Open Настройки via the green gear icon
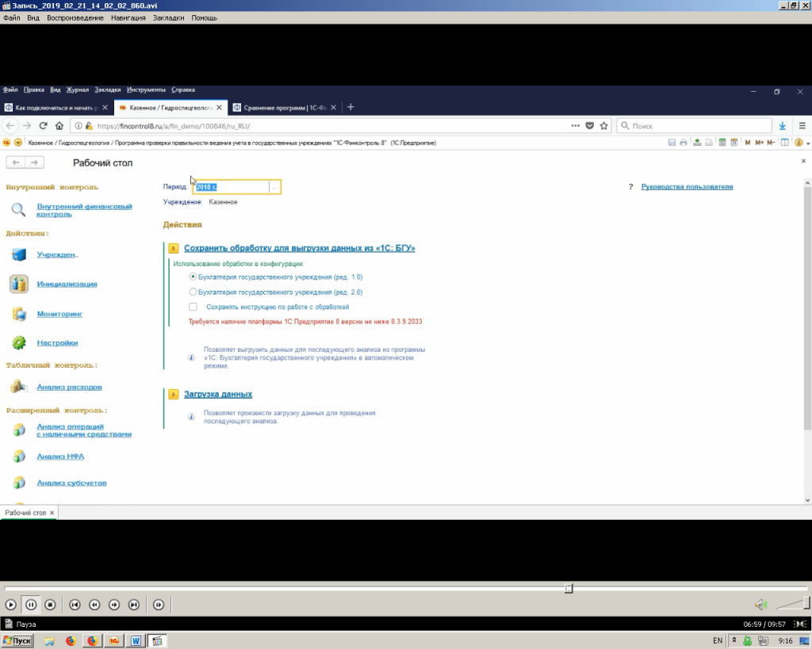This screenshot has height=649, width=812. point(19,343)
